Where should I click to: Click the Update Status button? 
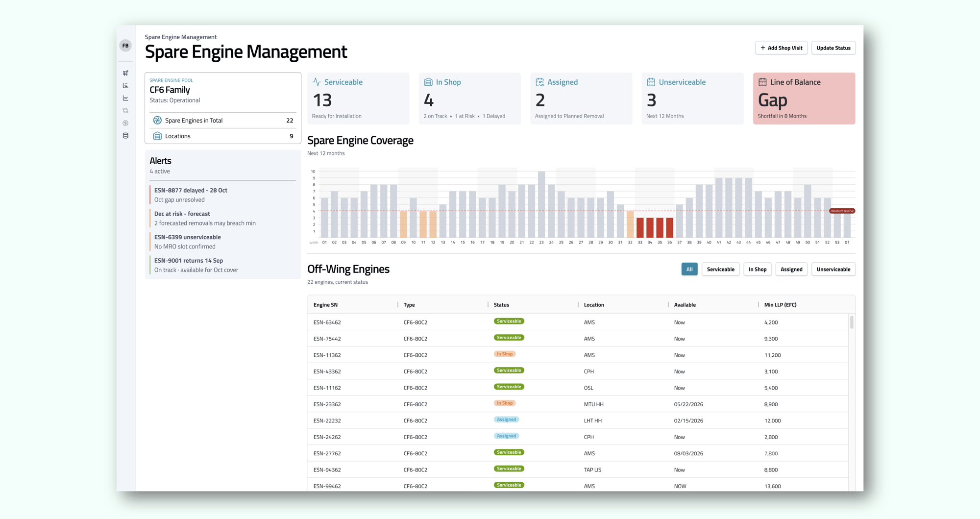pos(833,48)
